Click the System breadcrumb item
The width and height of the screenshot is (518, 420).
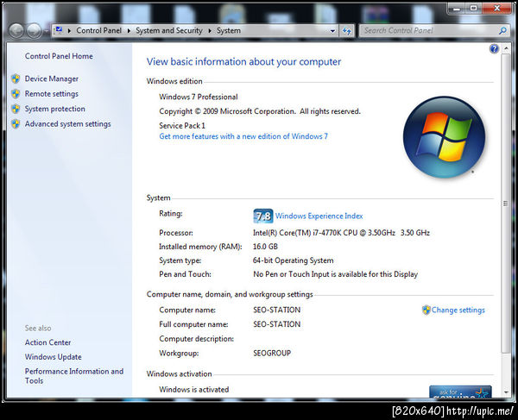click(229, 30)
